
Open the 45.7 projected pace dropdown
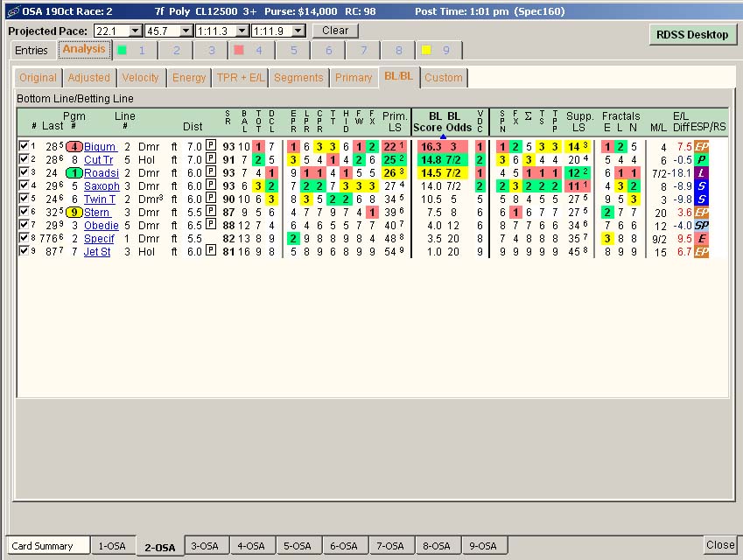(186, 31)
